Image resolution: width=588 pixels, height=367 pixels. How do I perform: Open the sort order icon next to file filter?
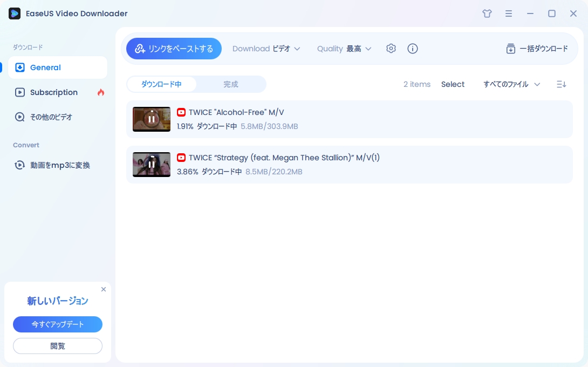tap(561, 84)
